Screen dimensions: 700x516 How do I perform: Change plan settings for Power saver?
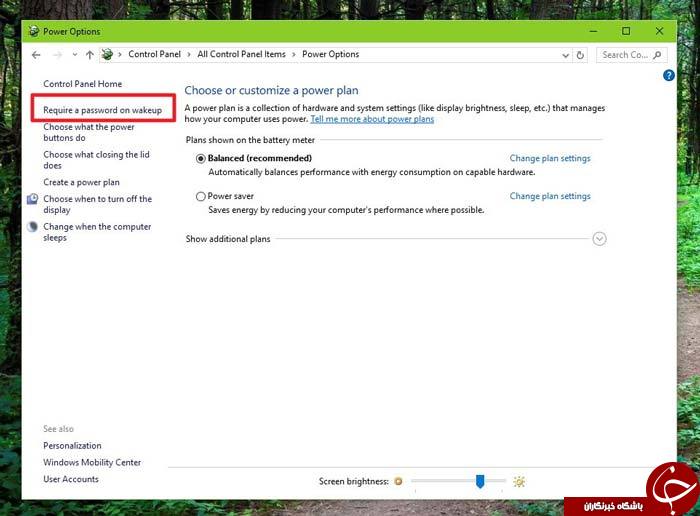pyautogui.click(x=550, y=196)
